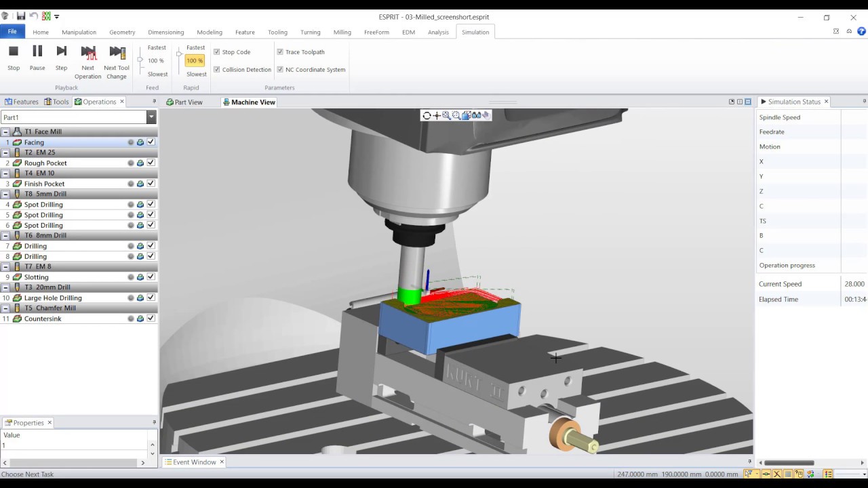Collapse the T6 8mm Drill group
This screenshot has width=868, height=488.
pyautogui.click(x=5, y=235)
